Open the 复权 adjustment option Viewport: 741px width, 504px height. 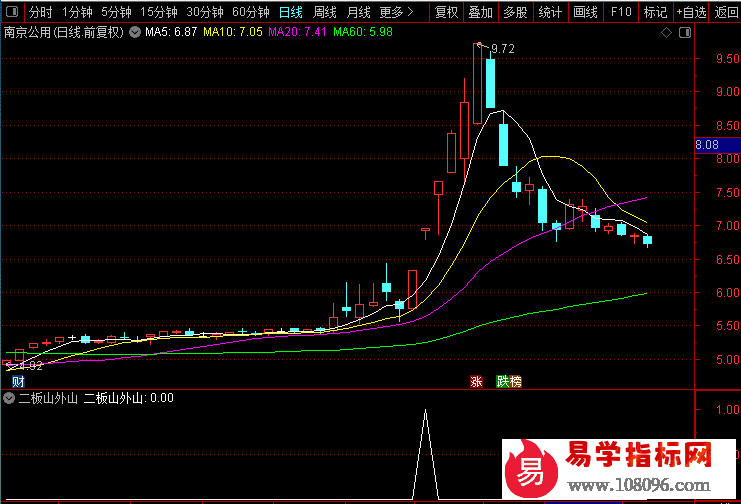pos(447,12)
